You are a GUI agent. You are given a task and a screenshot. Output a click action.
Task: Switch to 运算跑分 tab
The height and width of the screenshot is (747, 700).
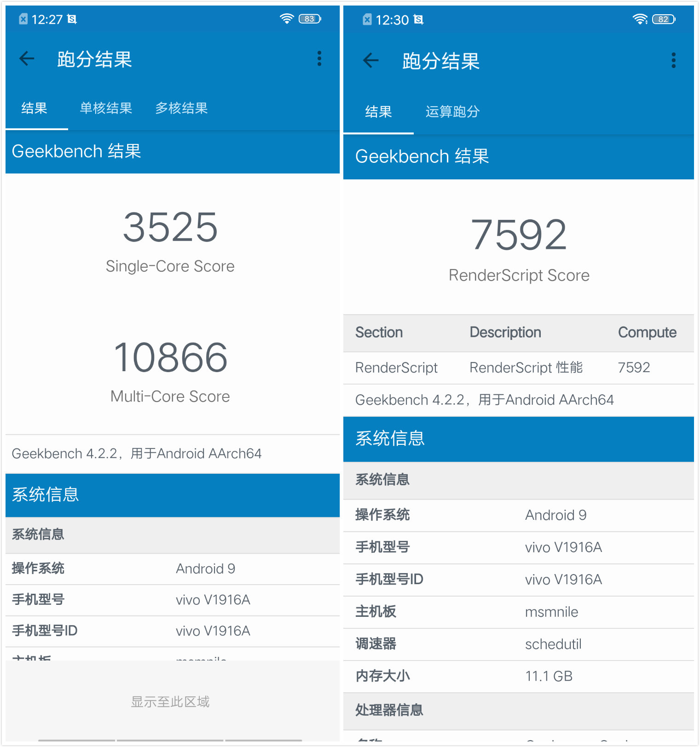(452, 111)
